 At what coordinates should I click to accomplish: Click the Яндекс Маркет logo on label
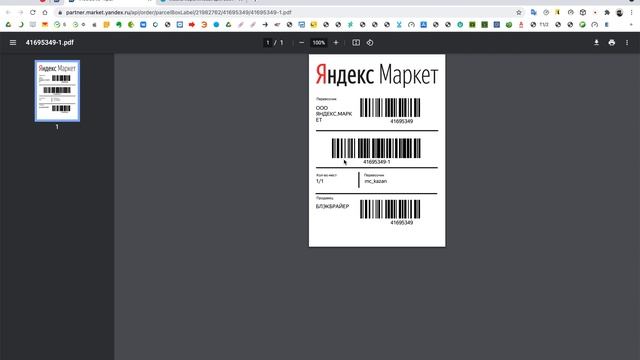tap(377, 75)
